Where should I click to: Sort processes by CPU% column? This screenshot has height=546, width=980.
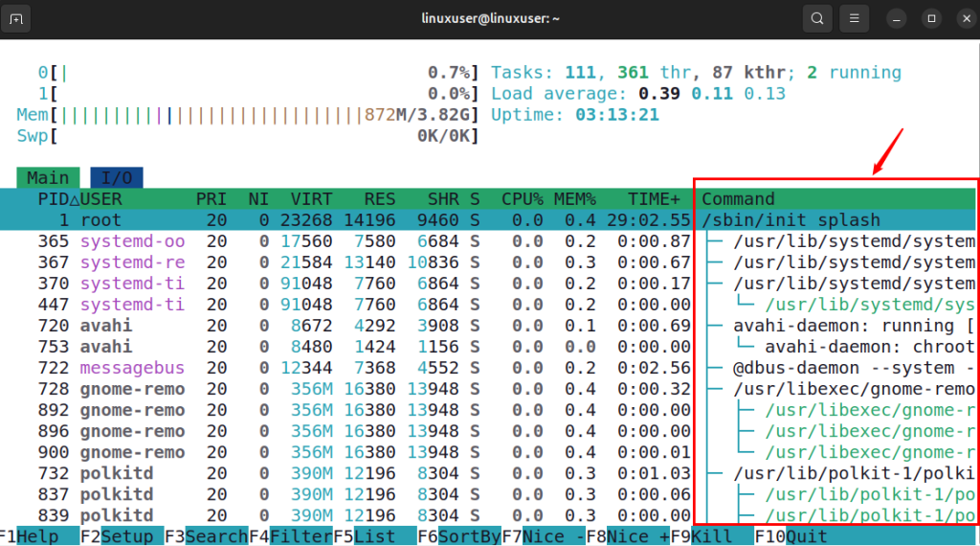(x=522, y=199)
